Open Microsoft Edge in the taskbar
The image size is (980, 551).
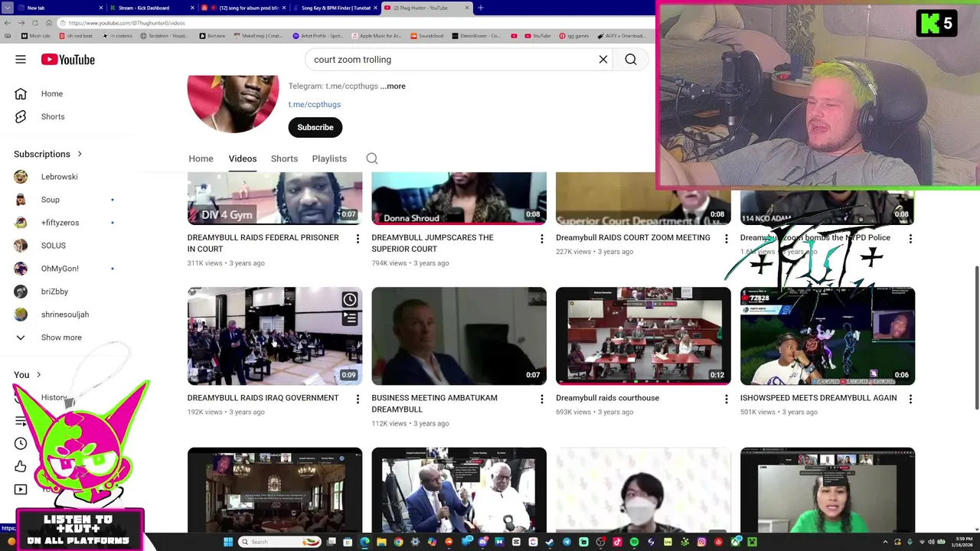364,542
